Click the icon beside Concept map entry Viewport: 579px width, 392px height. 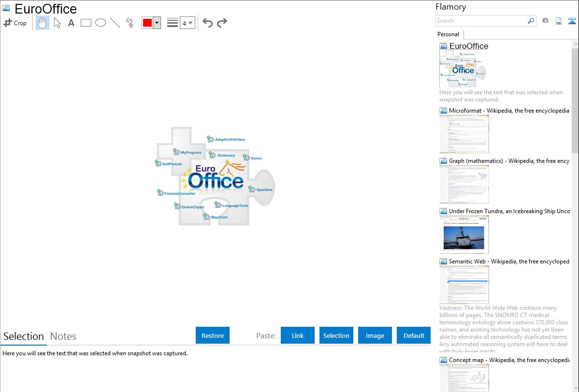pyautogui.click(x=443, y=360)
